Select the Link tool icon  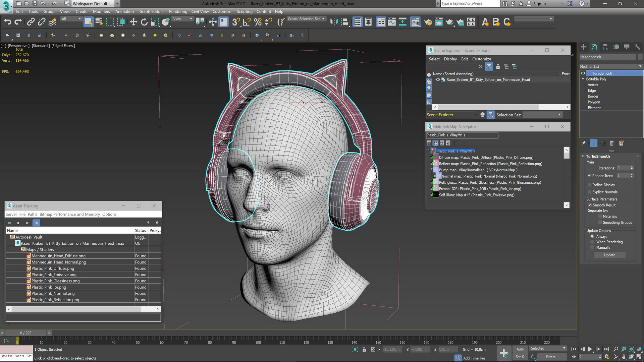[x=31, y=22]
